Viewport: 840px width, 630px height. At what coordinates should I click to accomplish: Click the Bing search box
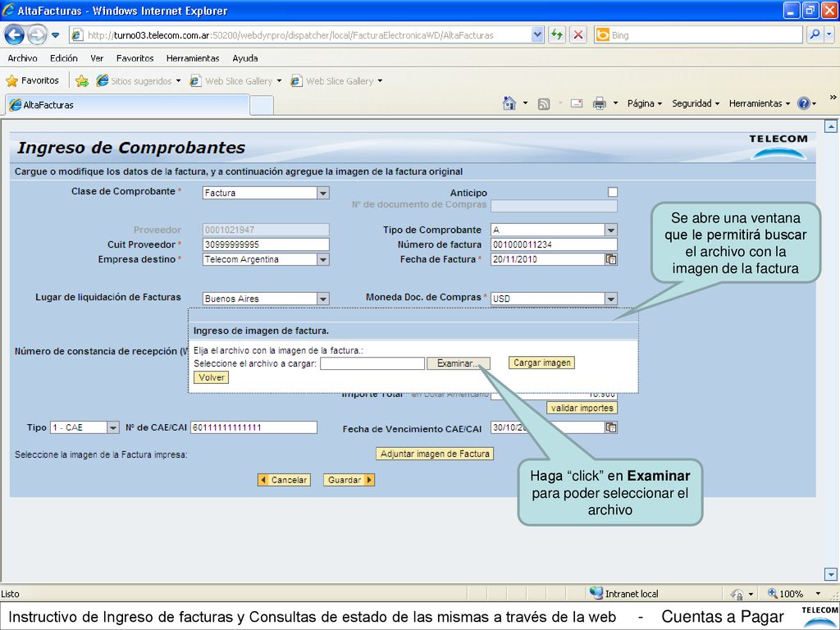point(698,35)
